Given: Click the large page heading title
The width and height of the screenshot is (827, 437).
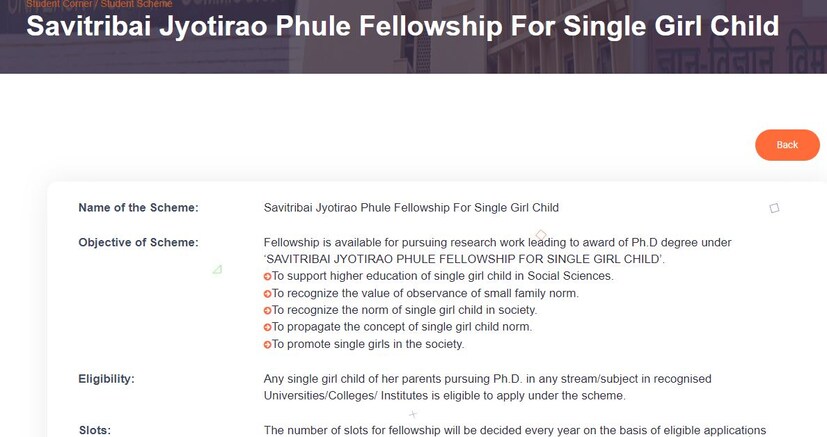Looking at the screenshot, I should [402, 25].
